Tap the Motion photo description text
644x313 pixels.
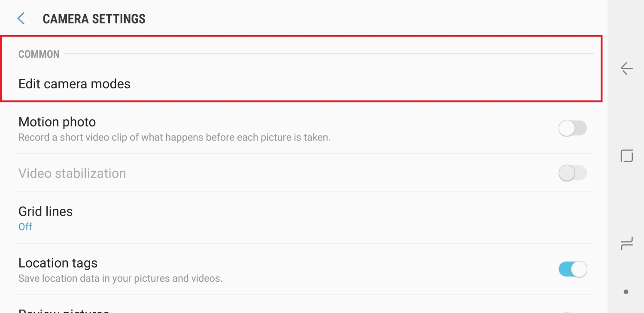tap(174, 138)
